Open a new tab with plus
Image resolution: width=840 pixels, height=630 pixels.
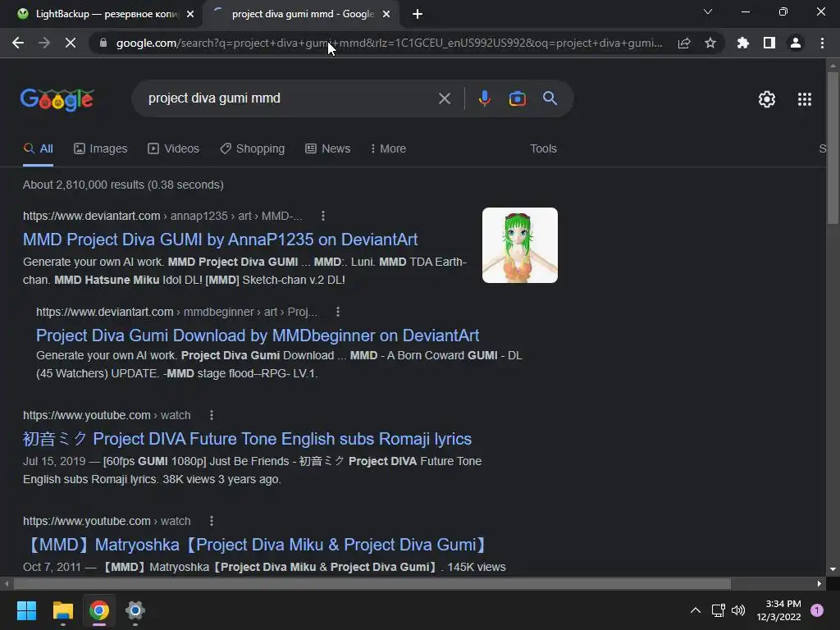click(418, 14)
